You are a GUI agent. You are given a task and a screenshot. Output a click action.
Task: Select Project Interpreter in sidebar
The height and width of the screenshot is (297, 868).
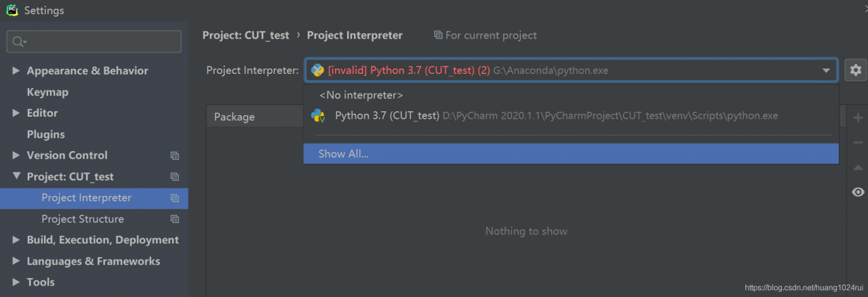94,198
